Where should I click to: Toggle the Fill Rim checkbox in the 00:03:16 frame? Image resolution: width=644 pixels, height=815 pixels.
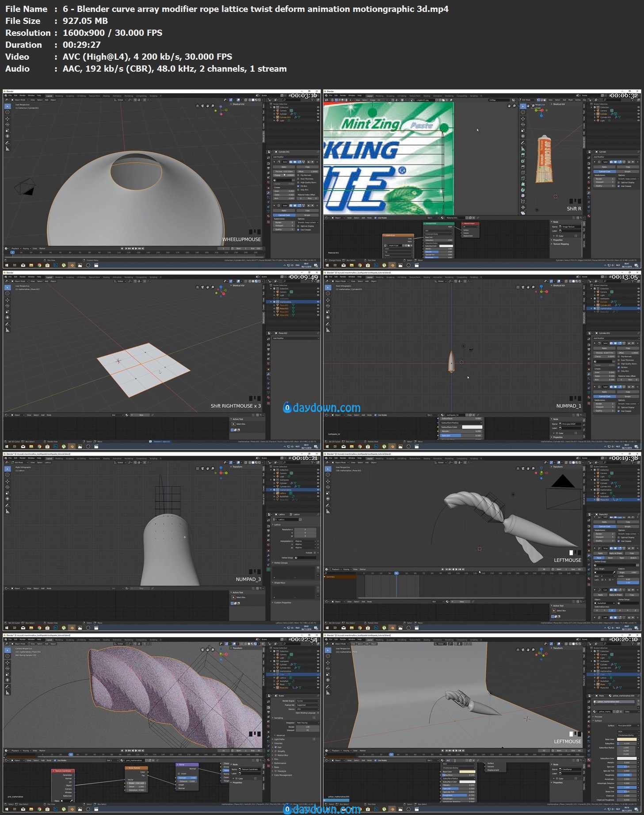299,186
